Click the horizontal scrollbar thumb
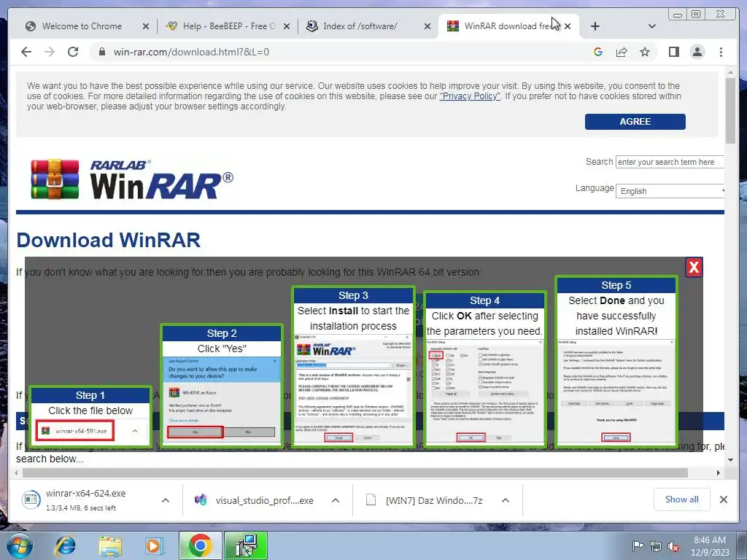 [355, 472]
